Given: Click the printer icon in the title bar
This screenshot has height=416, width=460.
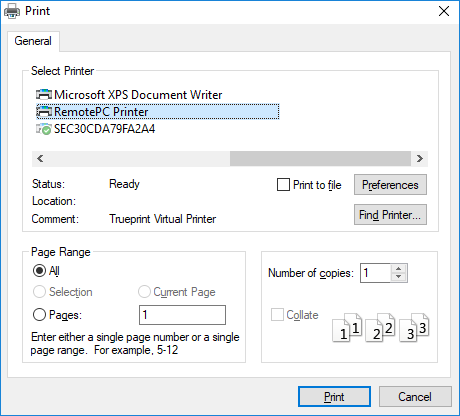Looking at the screenshot, I should coord(12,11).
